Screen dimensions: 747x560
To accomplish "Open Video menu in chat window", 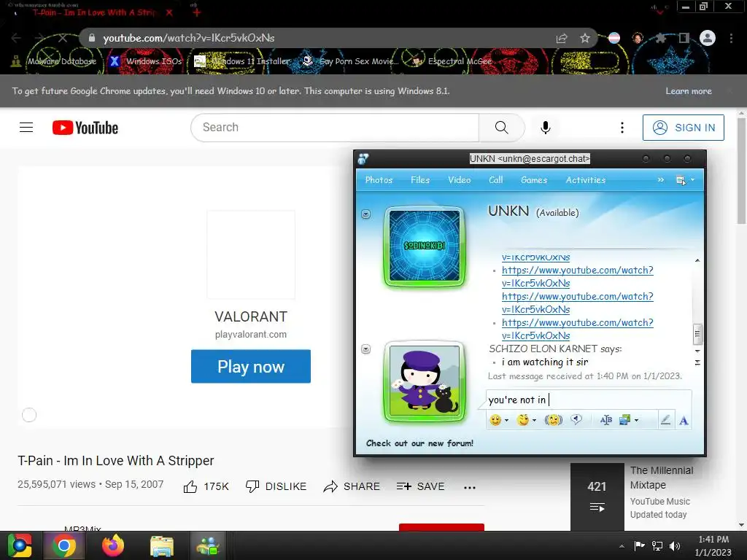I will [460, 180].
